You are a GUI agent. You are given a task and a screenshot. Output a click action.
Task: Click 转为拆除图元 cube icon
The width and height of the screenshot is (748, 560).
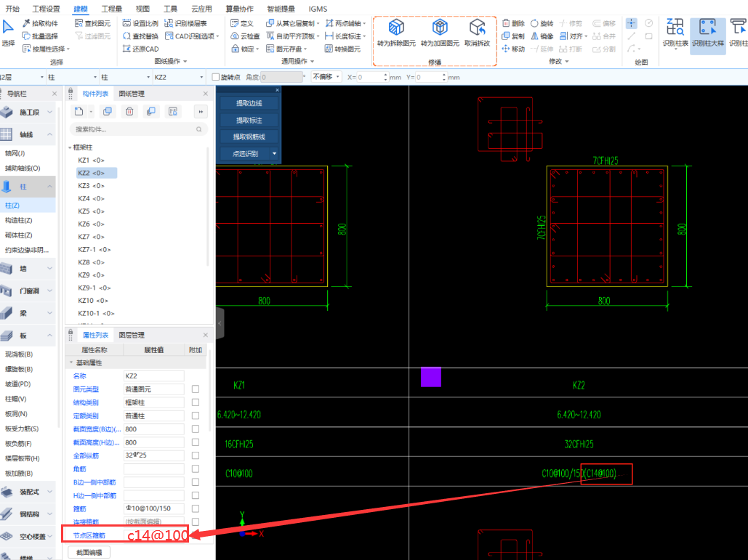coord(396,28)
